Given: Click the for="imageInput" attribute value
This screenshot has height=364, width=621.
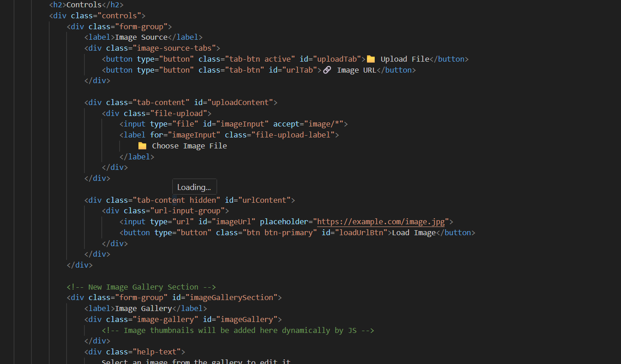Looking at the screenshot, I should [x=194, y=135].
